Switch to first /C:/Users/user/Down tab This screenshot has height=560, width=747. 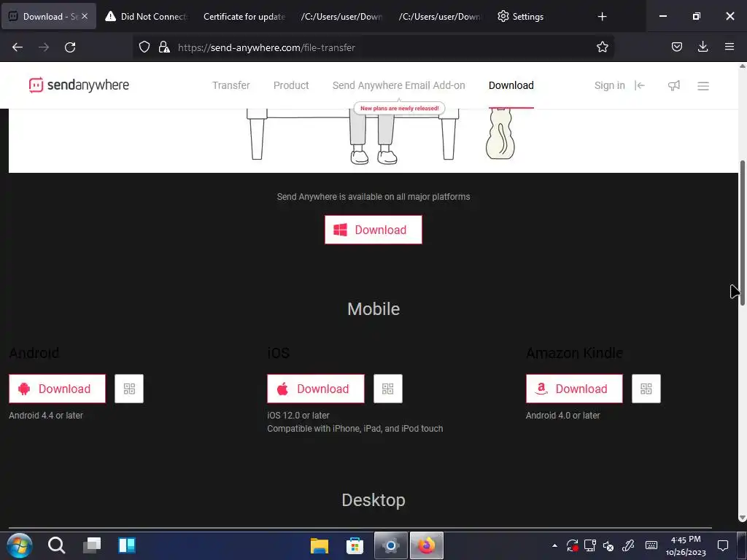point(341,17)
